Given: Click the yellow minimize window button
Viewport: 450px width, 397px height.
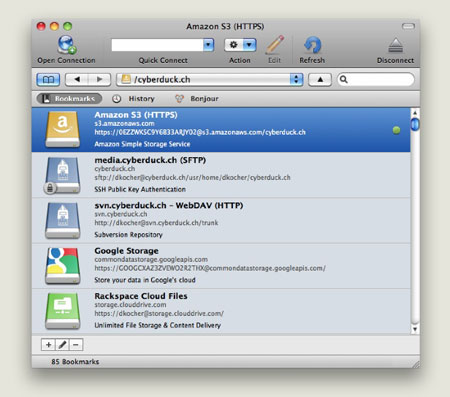Looking at the screenshot, I should (x=54, y=26).
